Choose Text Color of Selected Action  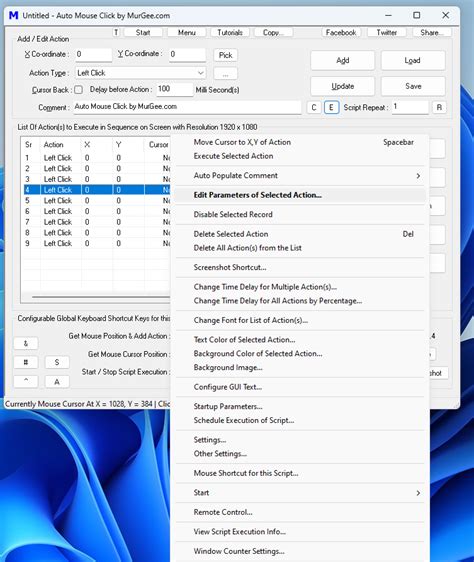300,339
